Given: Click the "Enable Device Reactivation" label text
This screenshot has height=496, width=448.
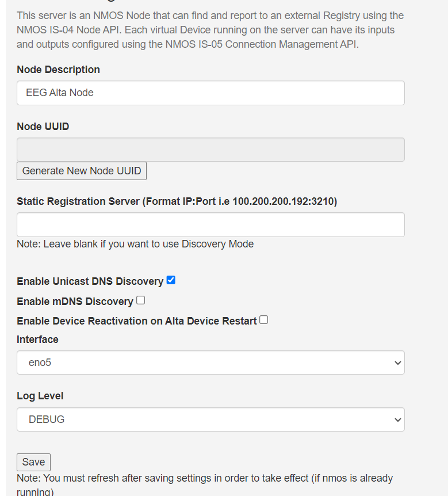Looking at the screenshot, I should [136, 321].
